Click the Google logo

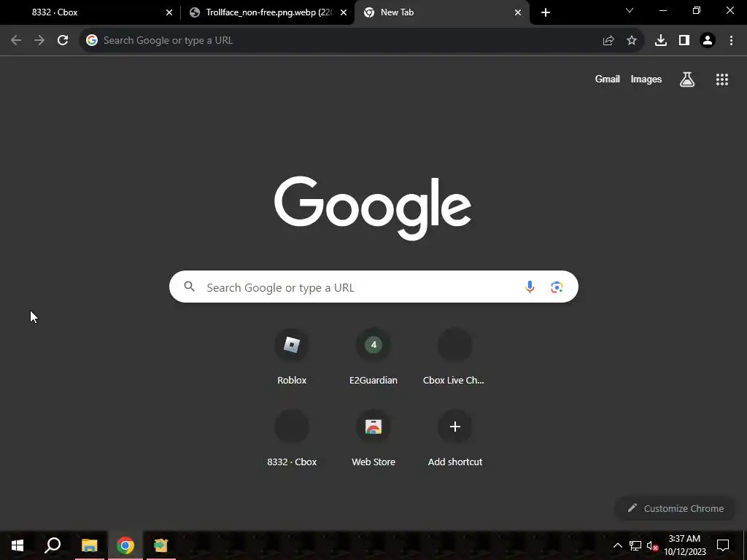pos(373,208)
